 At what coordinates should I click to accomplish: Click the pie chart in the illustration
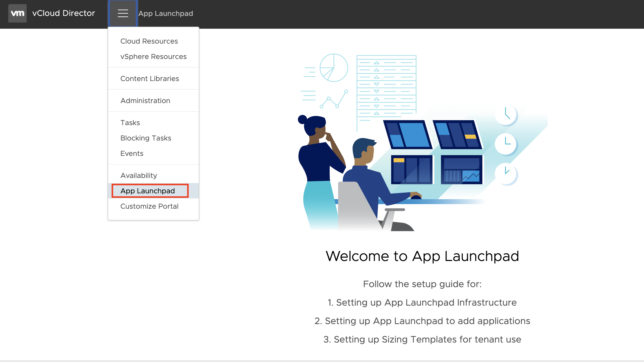click(334, 68)
